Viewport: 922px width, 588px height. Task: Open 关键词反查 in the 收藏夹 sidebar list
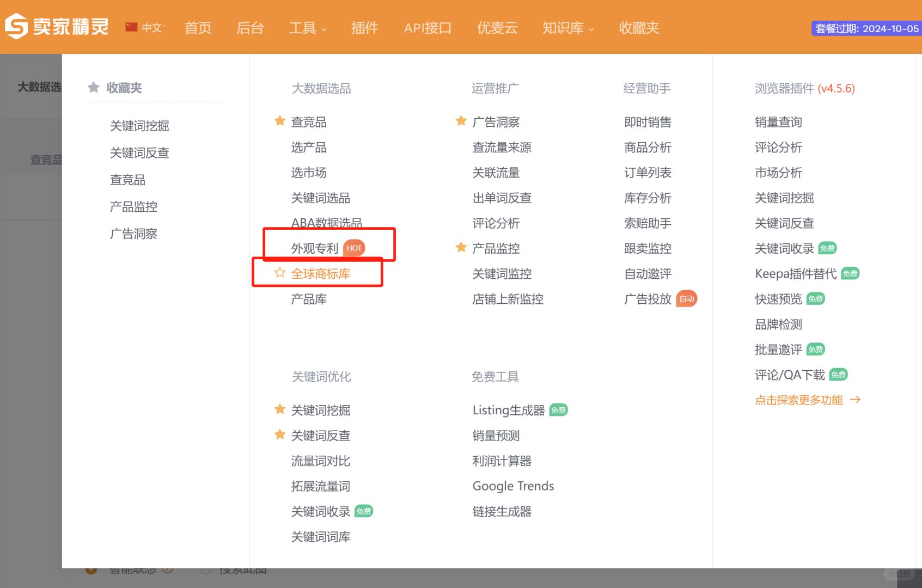[139, 153]
